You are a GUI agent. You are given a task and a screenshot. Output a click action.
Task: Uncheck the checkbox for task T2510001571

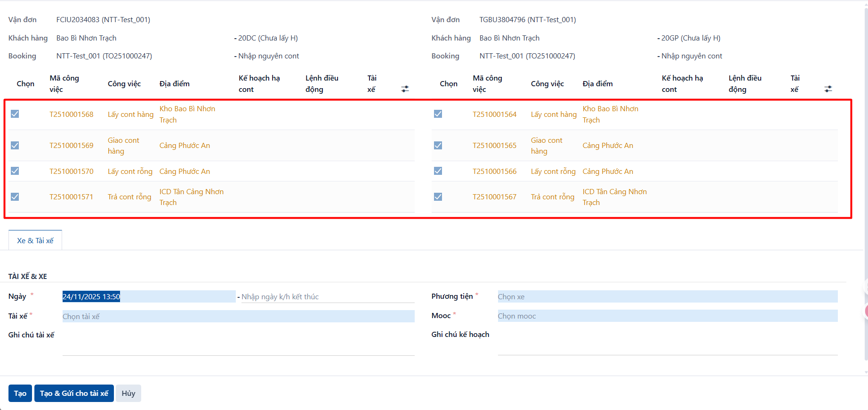[x=15, y=197]
